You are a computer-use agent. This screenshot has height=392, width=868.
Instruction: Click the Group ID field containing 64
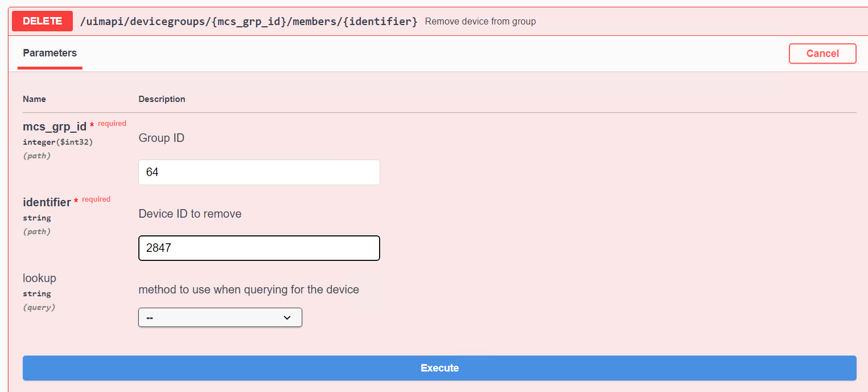tap(259, 172)
